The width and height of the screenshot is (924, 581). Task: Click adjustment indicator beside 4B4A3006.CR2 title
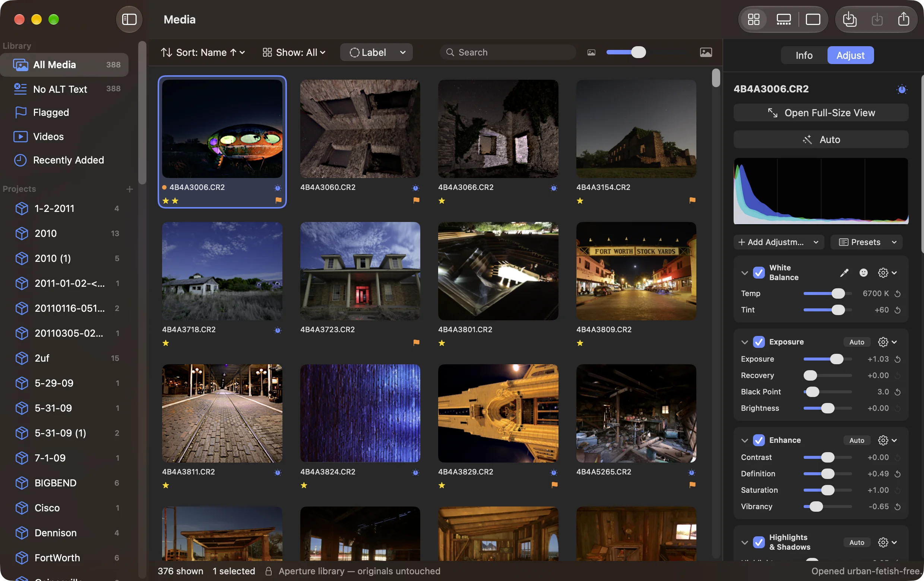pyautogui.click(x=901, y=89)
